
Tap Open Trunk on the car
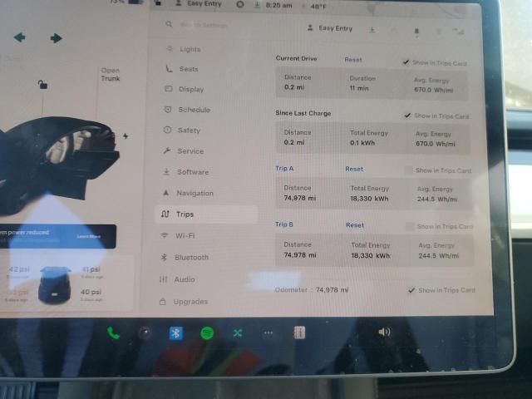pyautogui.click(x=111, y=75)
